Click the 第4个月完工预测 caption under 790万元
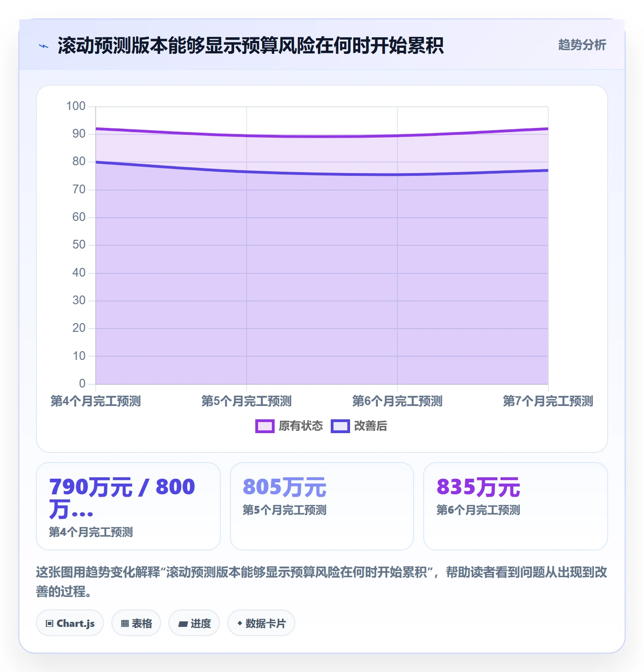The height and width of the screenshot is (672, 644). (91, 532)
